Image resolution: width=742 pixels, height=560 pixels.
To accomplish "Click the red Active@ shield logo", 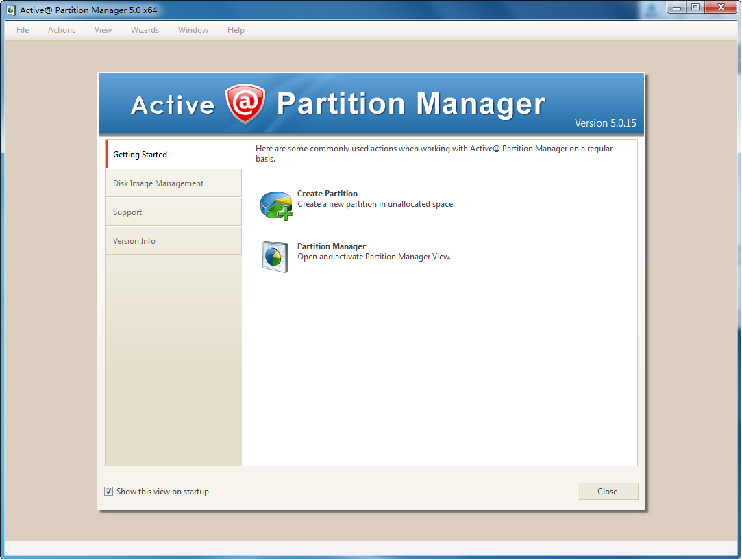I will [245, 103].
